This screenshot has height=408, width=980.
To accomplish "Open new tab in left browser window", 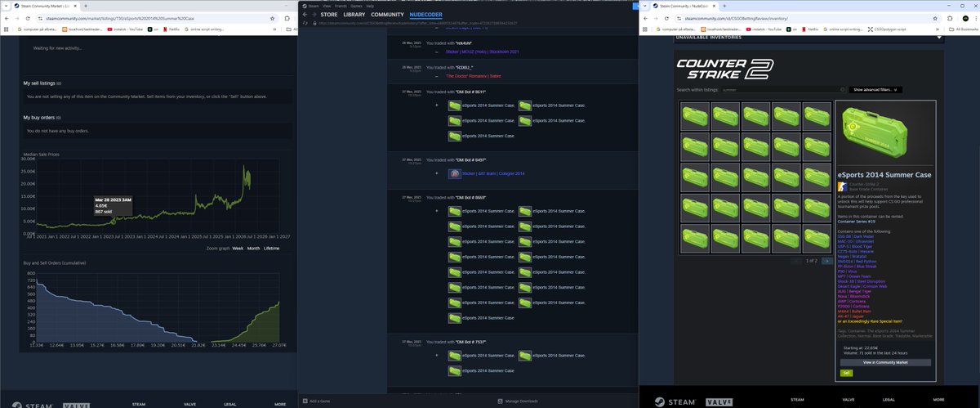I will point(86,6).
